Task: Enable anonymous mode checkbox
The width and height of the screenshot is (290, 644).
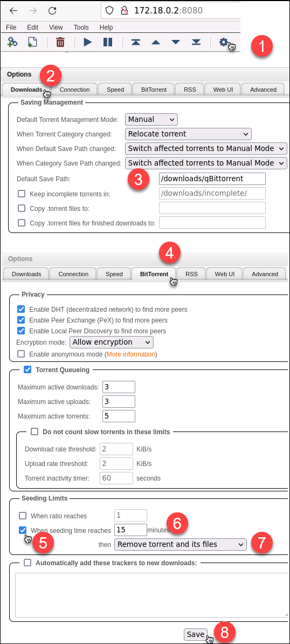Action: coord(21,354)
